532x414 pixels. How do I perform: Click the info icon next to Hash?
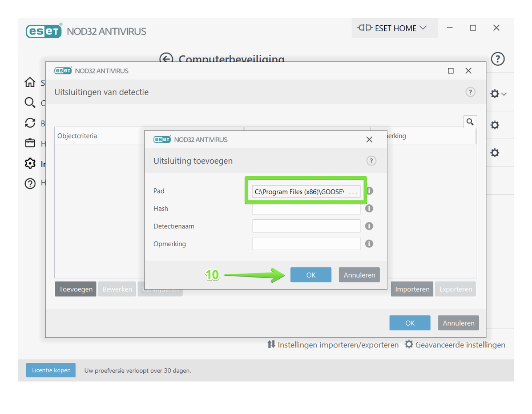(369, 208)
